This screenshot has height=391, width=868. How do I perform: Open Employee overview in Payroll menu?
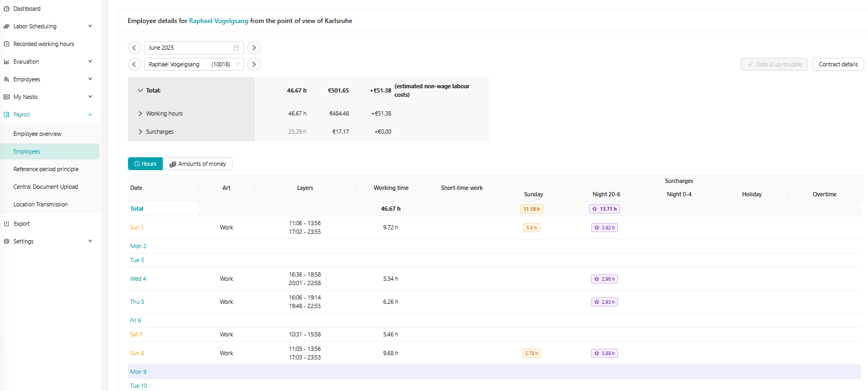tap(37, 134)
